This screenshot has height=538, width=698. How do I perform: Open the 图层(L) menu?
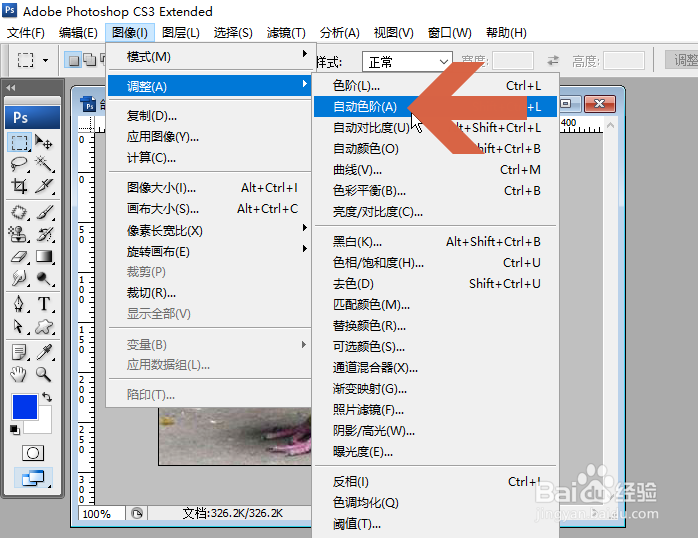[181, 32]
